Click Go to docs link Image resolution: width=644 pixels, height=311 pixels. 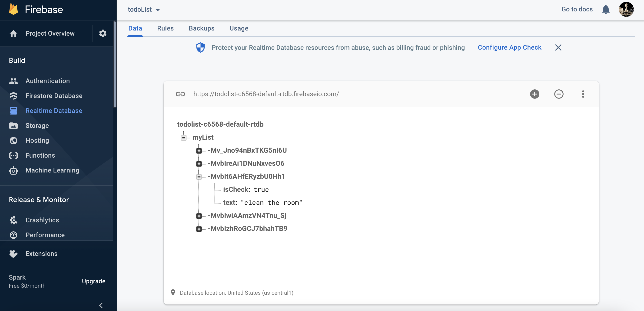point(577,9)
